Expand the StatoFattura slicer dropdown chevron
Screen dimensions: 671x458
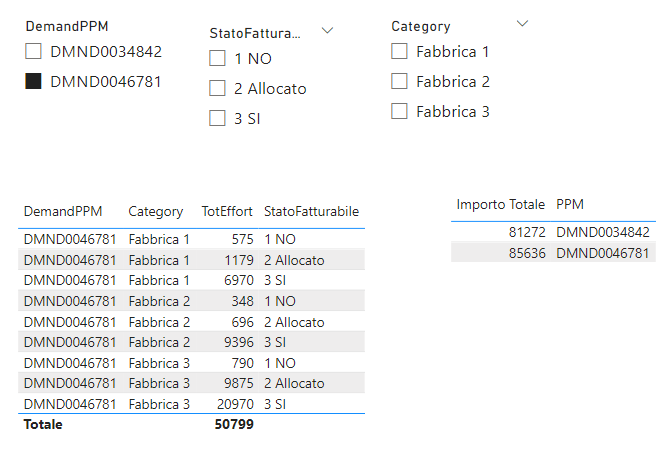coord(327,30)
